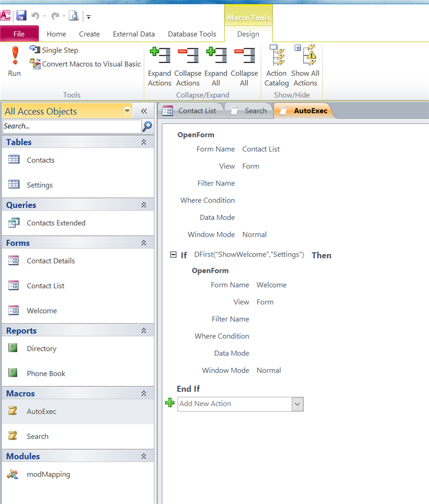Click the Form Name value Contact List

[261, 149]
